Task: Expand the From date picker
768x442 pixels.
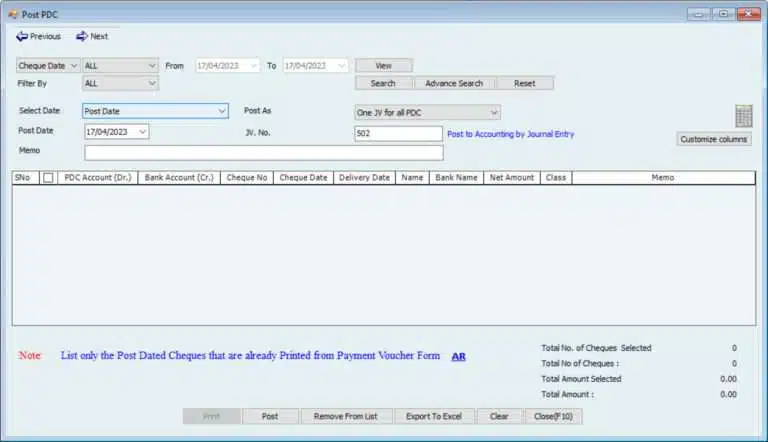Action: [x=254, y=66]
